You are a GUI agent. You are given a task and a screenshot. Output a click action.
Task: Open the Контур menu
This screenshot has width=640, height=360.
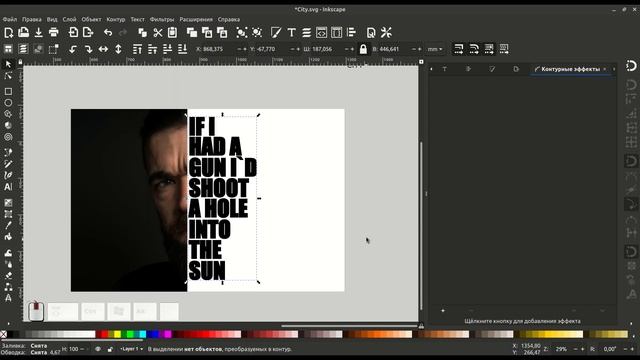coord(116,19)
